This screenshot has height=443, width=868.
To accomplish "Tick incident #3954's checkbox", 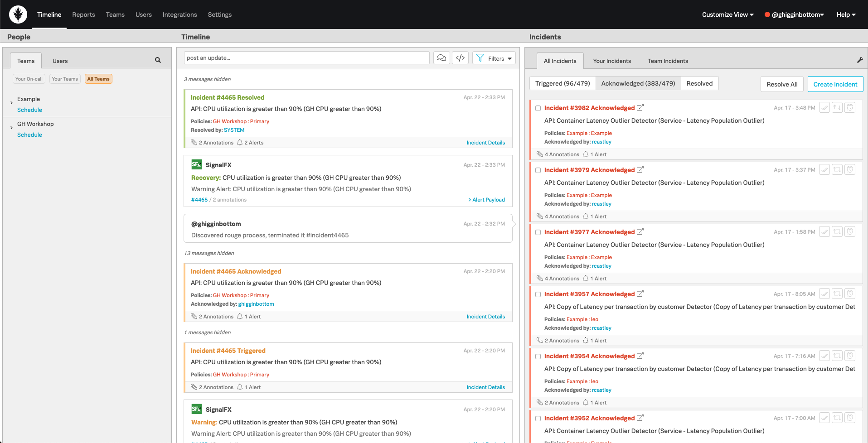I will 538,356.
